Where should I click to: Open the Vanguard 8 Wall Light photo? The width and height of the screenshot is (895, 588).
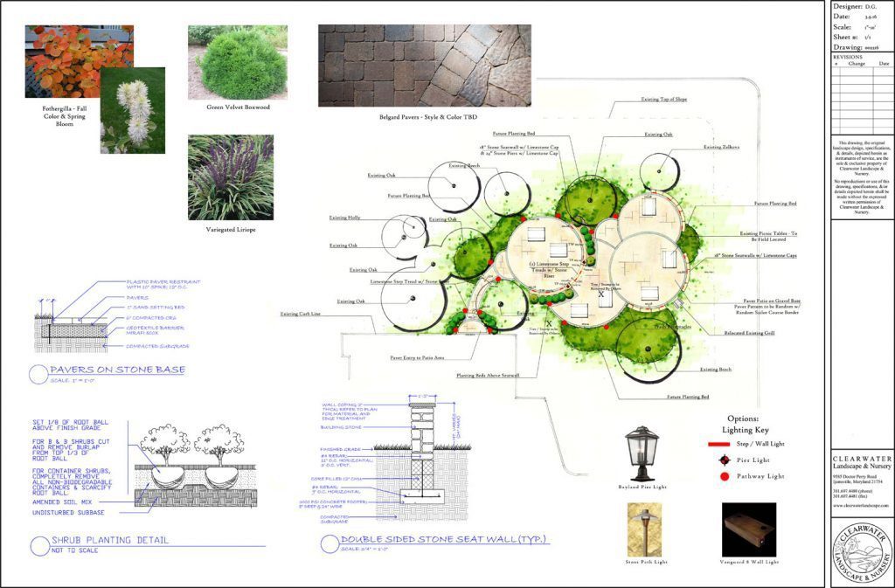(x=749, y=529)
